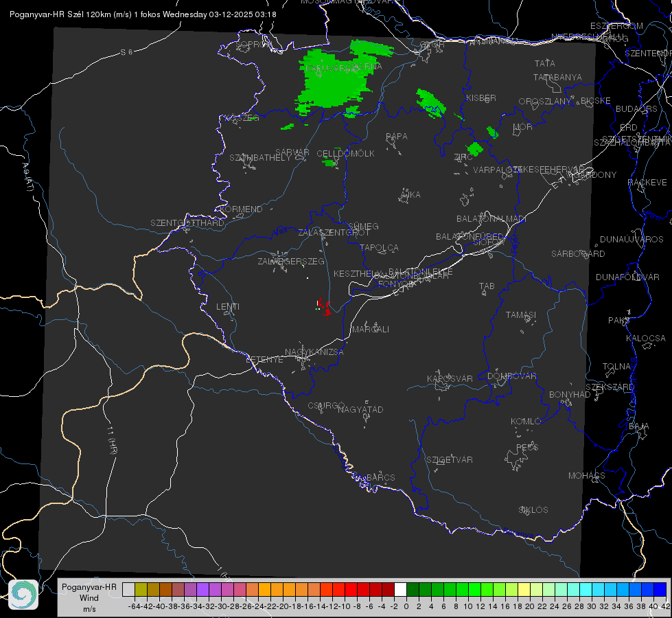672x618 pixels.
Task: Click the TATABANYA city label
Action: [x=557, y=77]
